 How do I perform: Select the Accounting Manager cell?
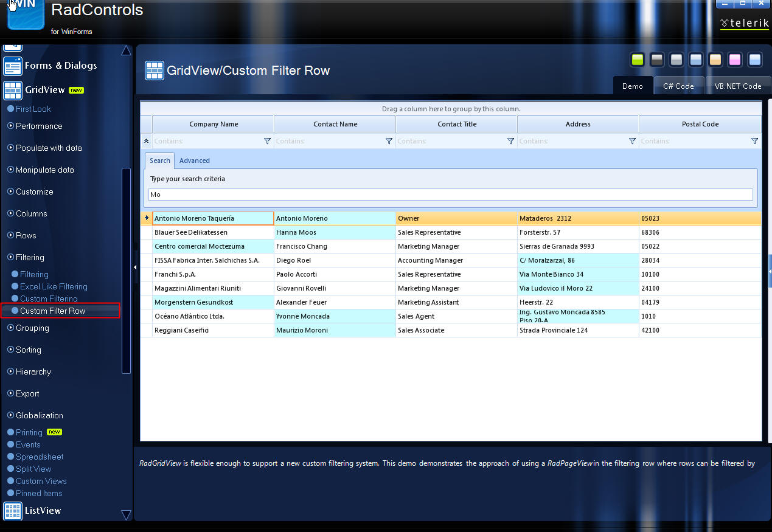[x=457, y=260]
